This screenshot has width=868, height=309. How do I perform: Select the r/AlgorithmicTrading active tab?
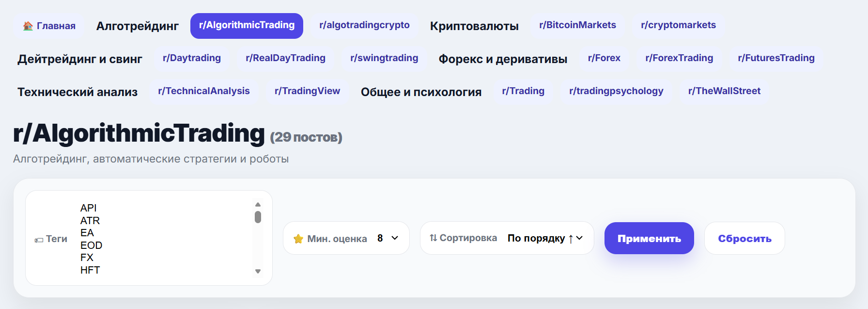(x=247, y=25)
